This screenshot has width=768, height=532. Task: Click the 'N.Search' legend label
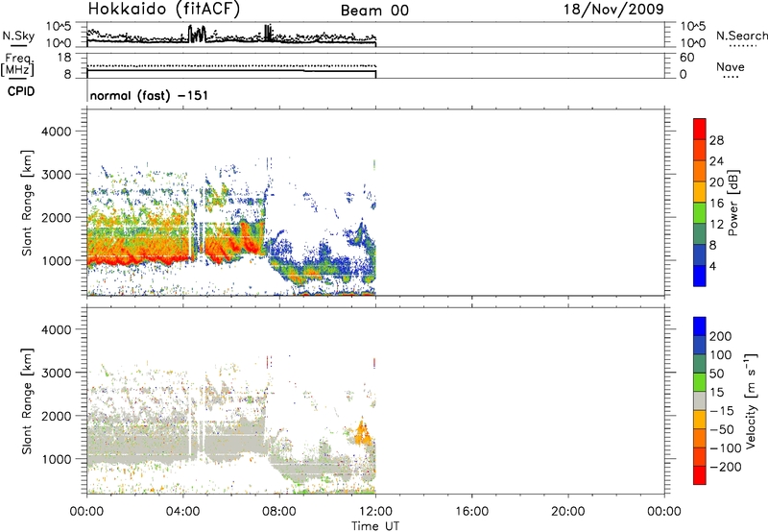coord(742,36)
